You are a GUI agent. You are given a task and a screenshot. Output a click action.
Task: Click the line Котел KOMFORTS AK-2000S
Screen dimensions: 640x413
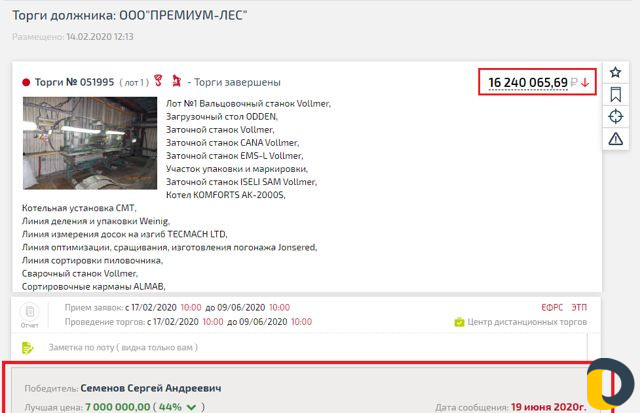pos(225,195)
